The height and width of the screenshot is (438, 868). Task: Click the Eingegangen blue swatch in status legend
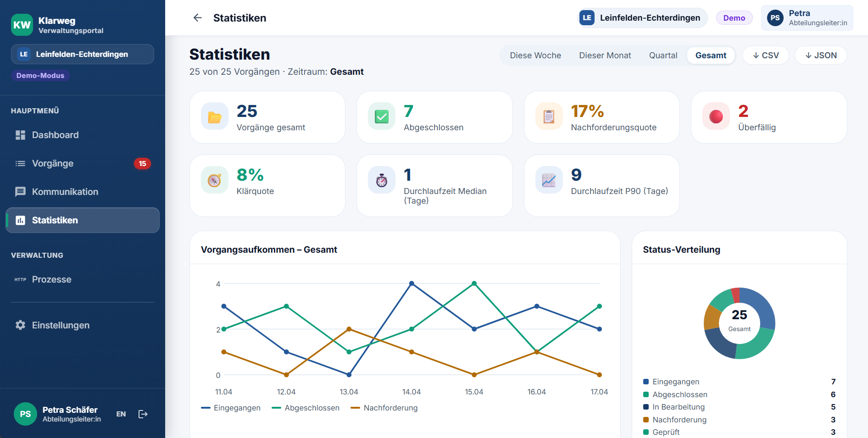[646, 382]
